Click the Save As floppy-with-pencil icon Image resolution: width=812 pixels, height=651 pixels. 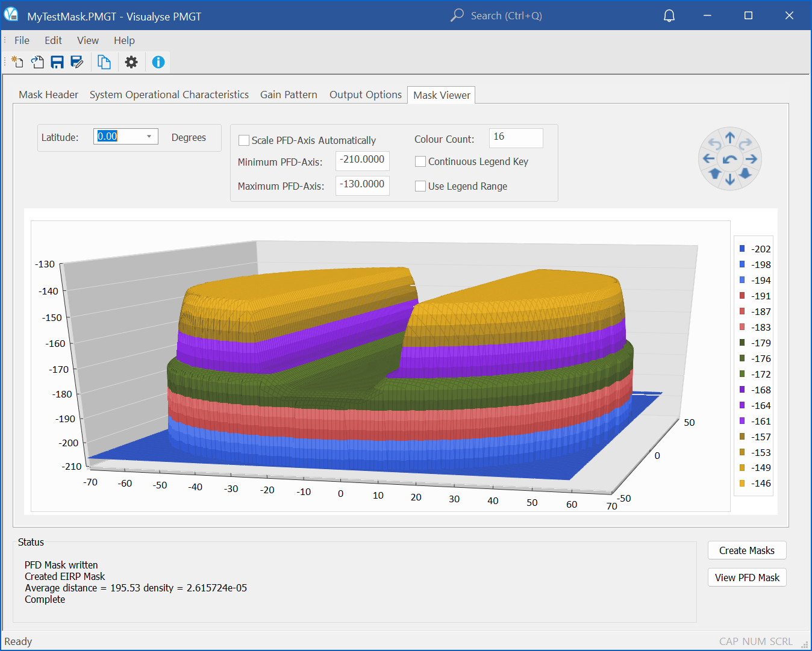[x=77, y=62]
